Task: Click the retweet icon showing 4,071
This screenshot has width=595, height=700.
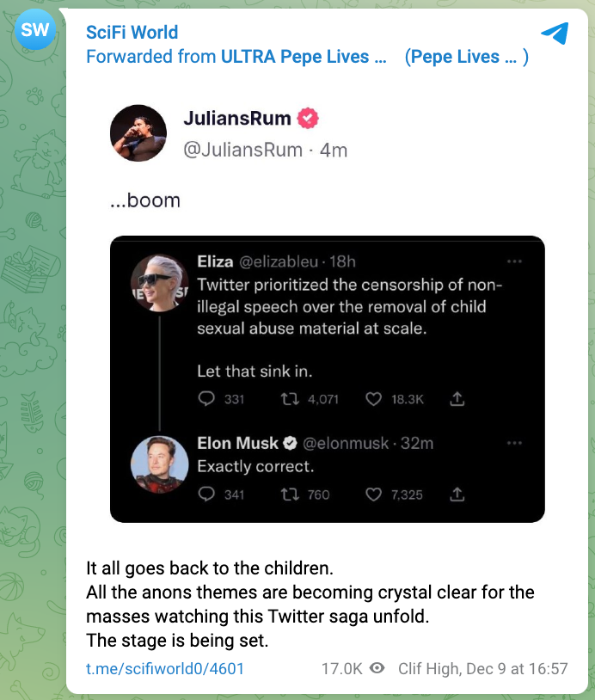Action: click(x=290, y=399)
